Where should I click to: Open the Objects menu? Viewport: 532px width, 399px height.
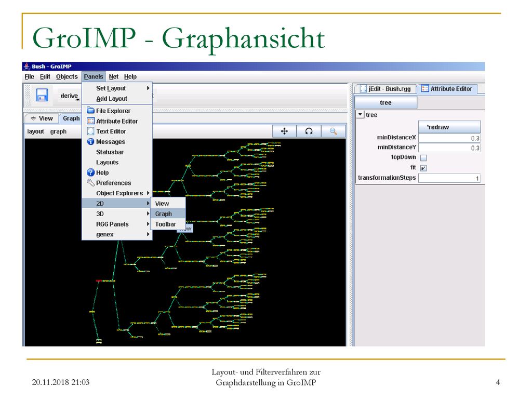point(67,77)
